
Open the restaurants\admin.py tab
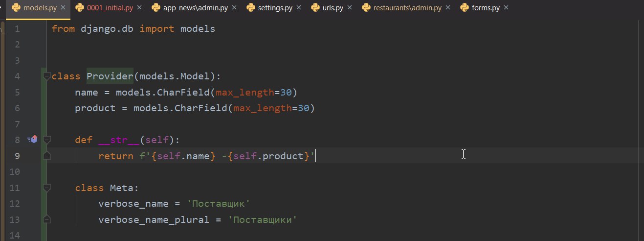click(407, 8)
